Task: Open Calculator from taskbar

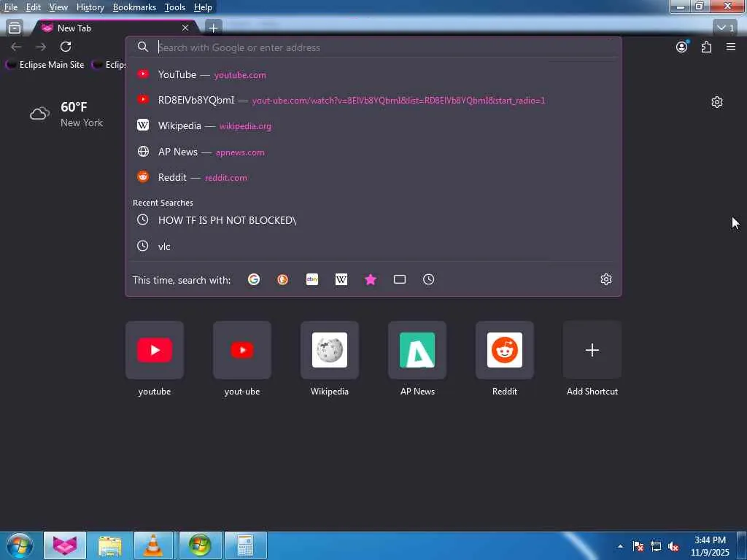Action: (x=245, y=545)
